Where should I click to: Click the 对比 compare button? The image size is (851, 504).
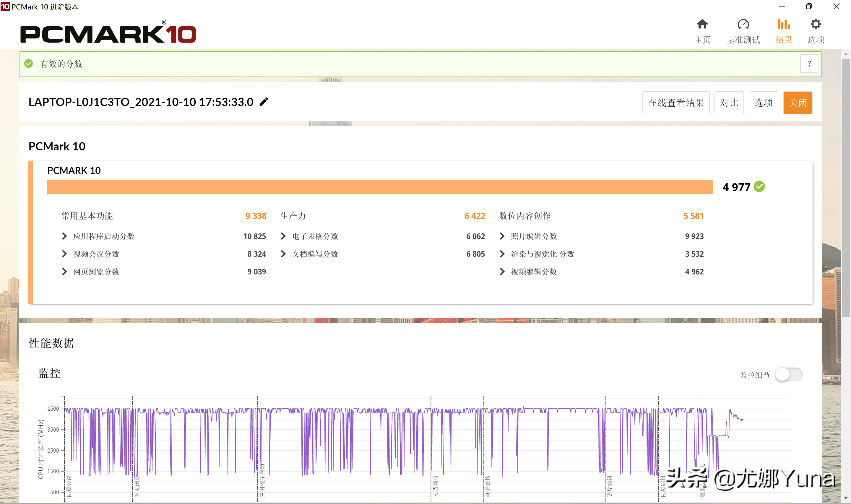click(729, 103)
